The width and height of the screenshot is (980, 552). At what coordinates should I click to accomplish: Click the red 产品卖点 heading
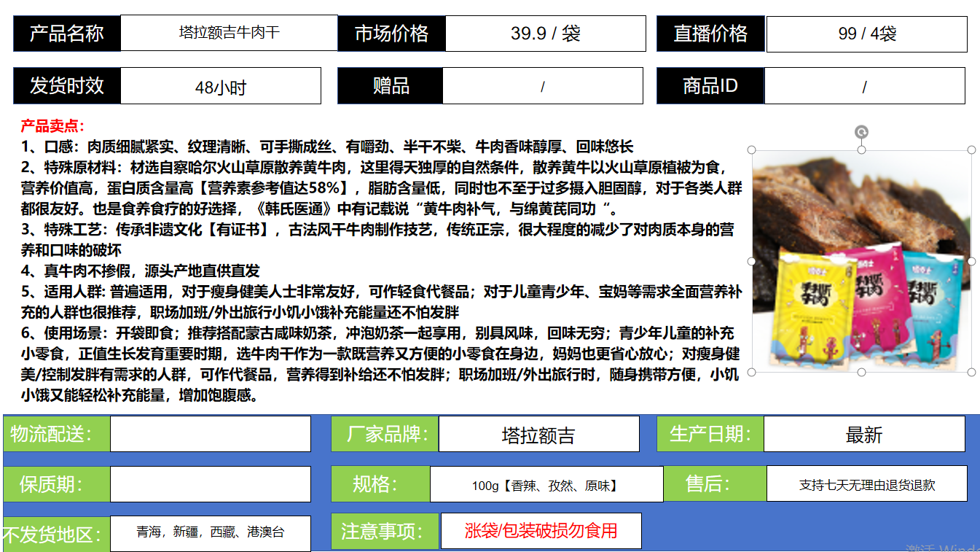(52, 126)
